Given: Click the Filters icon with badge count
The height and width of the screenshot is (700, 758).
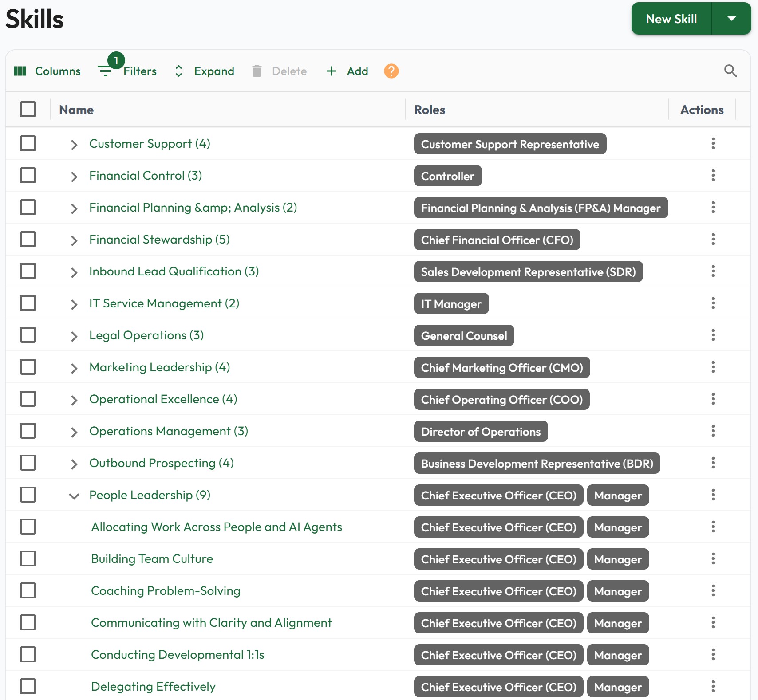Looking at the screenshot, I should (105, 71).
